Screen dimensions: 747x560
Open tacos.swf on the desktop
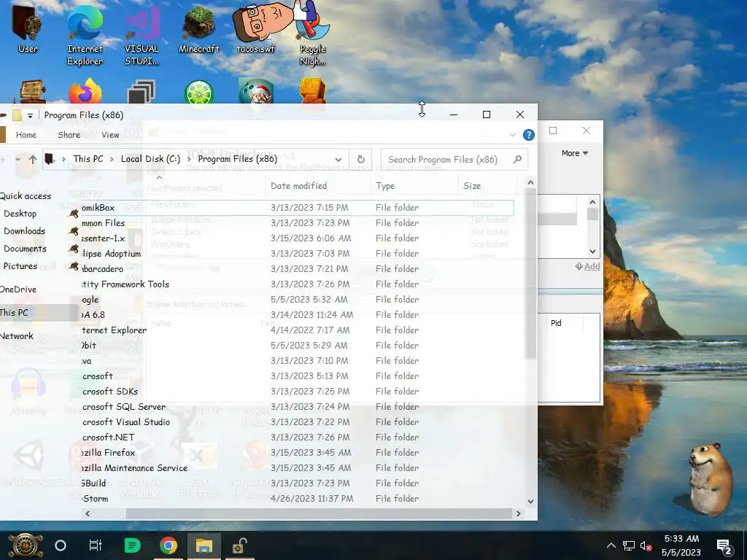256,29
